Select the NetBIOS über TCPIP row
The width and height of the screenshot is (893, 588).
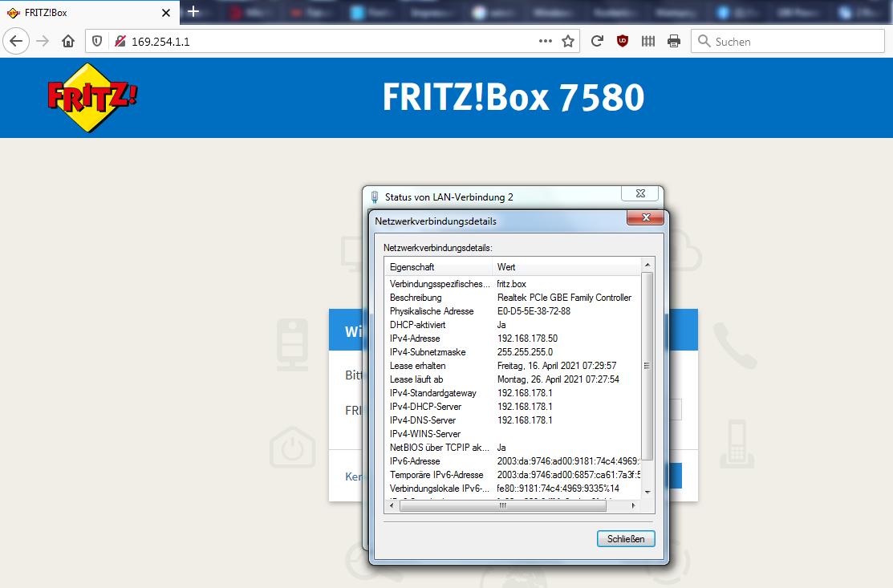513,448
